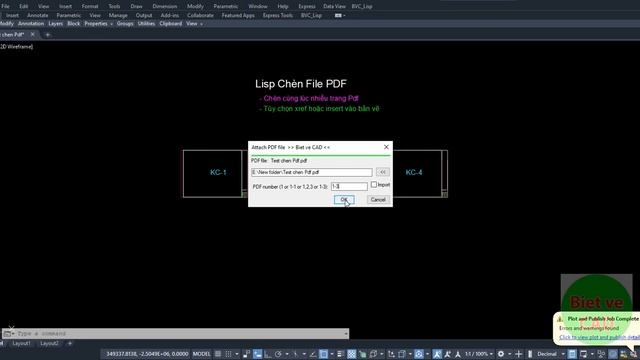Image resolution: width=640 pixels, height=360 pixels.
Task: Expand object snap options dropdown
Action: [x=332, y=354]
